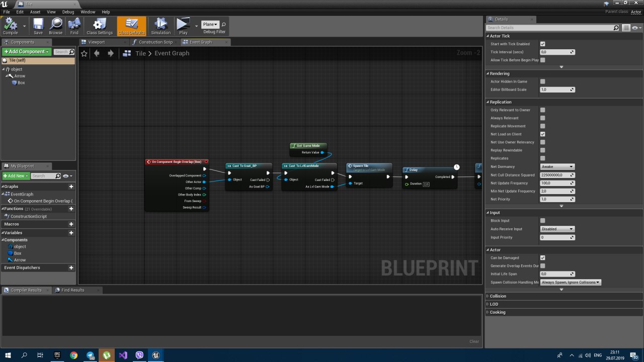Start Simulation from the toolbar

[x=161, y=26]
